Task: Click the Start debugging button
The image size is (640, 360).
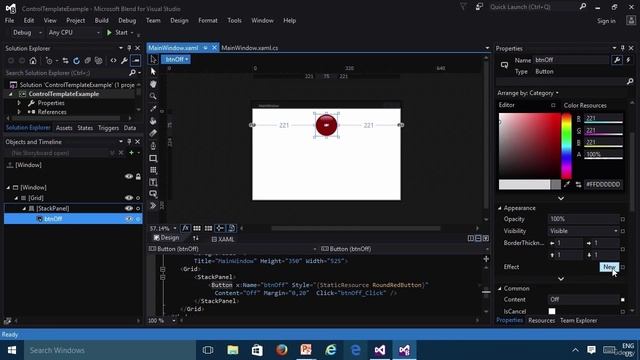Action: (x=118, y=32)
